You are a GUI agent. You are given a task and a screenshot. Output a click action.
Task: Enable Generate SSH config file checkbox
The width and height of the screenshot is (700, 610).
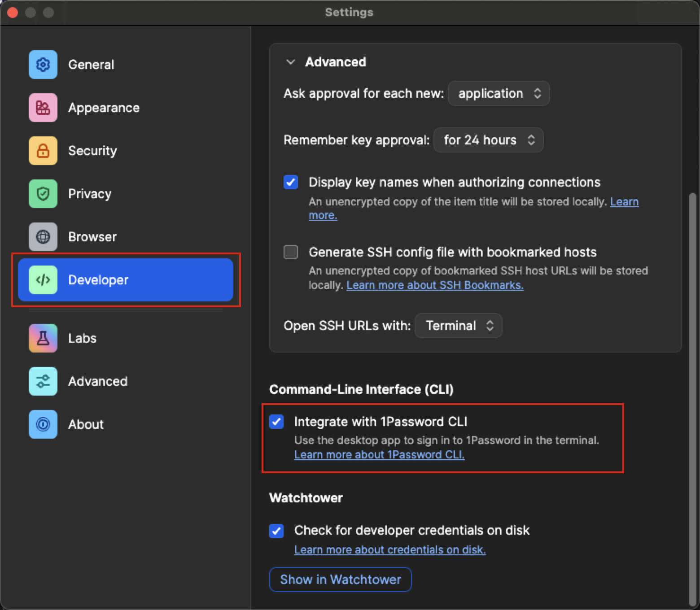click(291, 252)
